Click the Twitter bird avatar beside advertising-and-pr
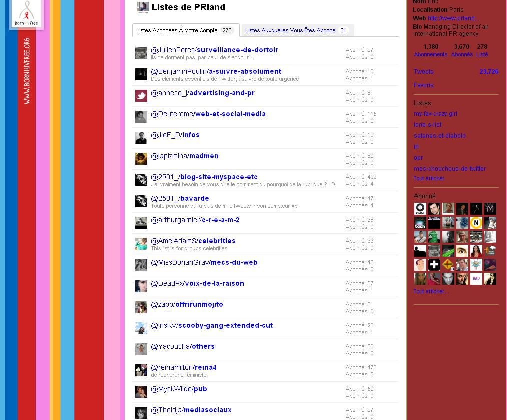Screen dimensions: 507x420 141,95
